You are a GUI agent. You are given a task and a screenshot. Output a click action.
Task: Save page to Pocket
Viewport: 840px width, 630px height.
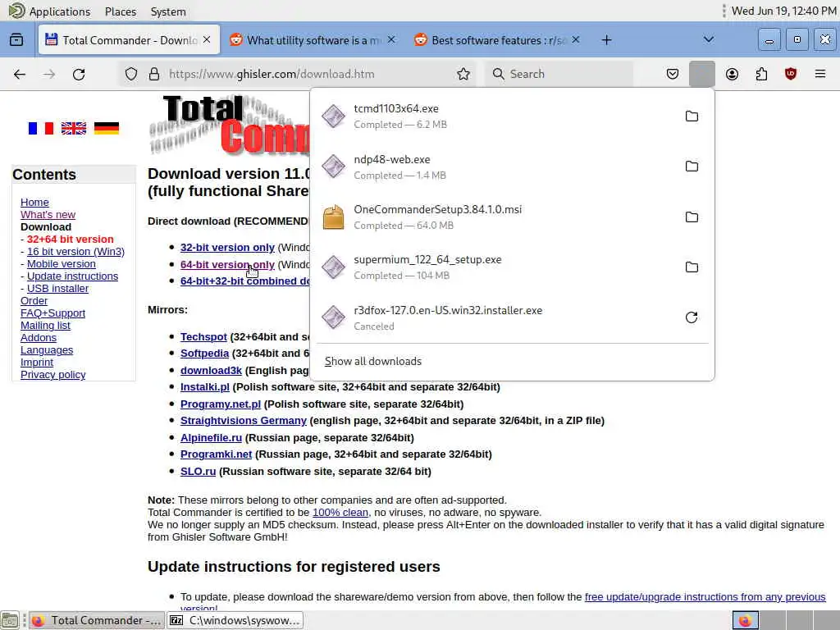[673, 74]
